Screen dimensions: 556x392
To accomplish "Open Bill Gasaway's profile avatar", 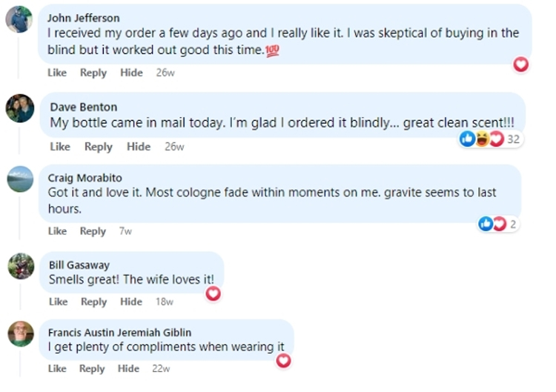I will [21, 266].
